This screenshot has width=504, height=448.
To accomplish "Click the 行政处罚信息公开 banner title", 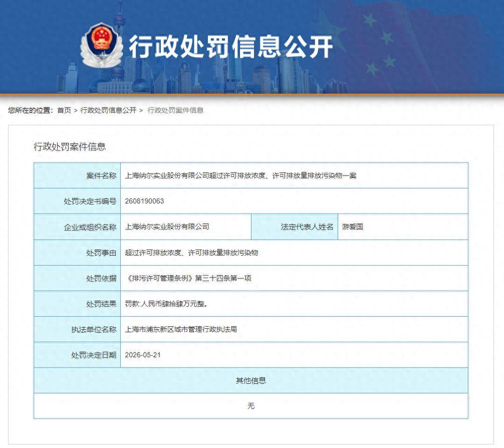I will [231, 47].
